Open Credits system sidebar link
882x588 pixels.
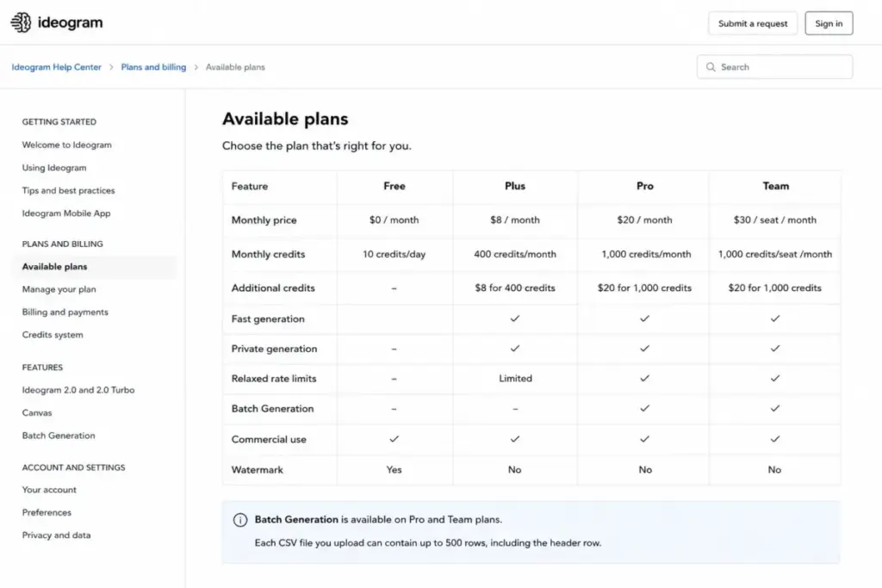point(53,335)
